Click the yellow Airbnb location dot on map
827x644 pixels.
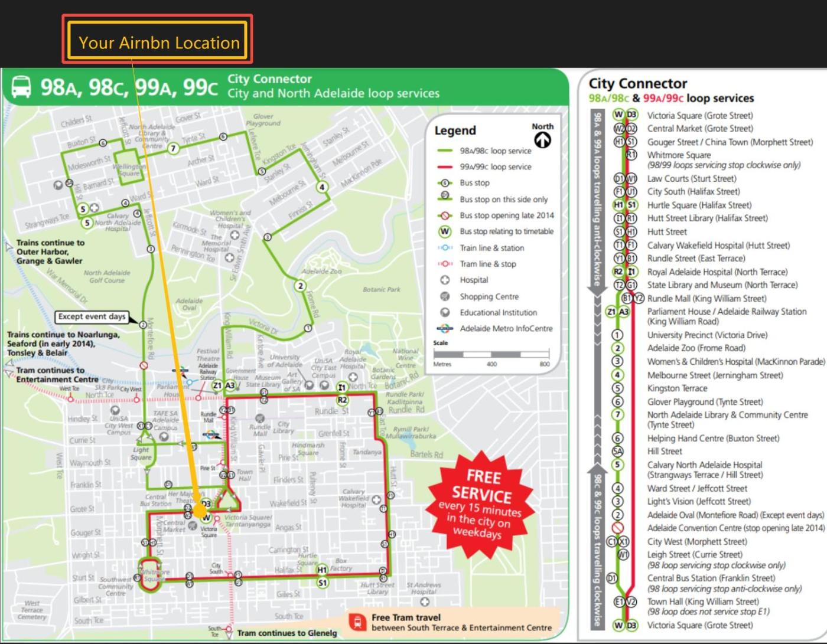coord(200,511)
